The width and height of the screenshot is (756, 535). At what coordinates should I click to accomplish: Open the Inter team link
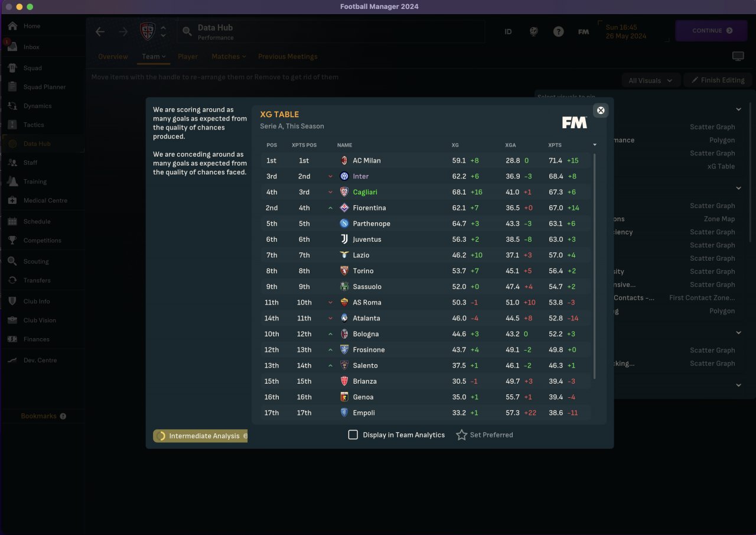[x=361, y=176]
